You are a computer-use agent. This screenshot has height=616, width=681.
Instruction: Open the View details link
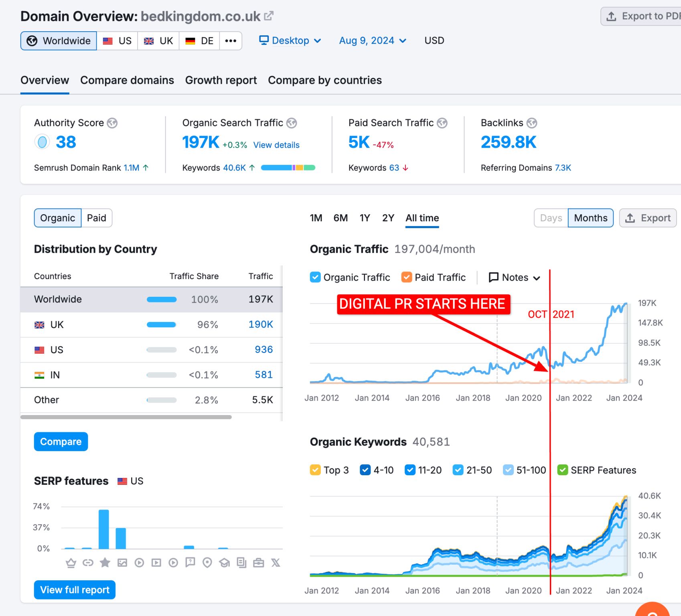276,145
